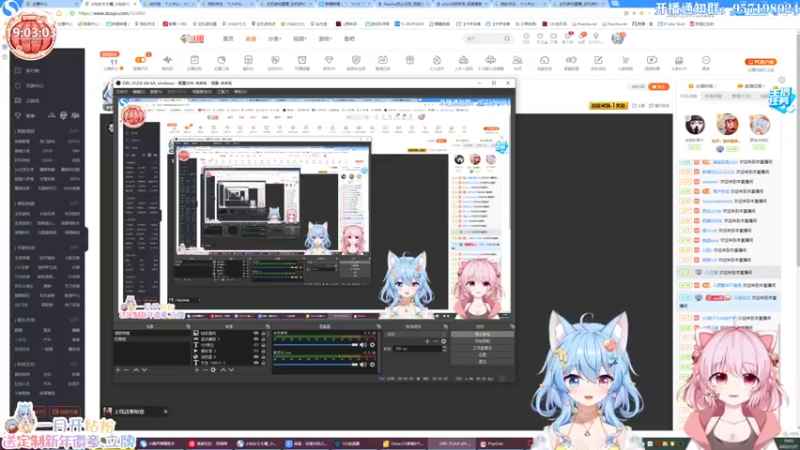The height and width of the screenshot is (450, 800).
Task: Pop out the OBS audio mixer dock
Action: point(379,326)
